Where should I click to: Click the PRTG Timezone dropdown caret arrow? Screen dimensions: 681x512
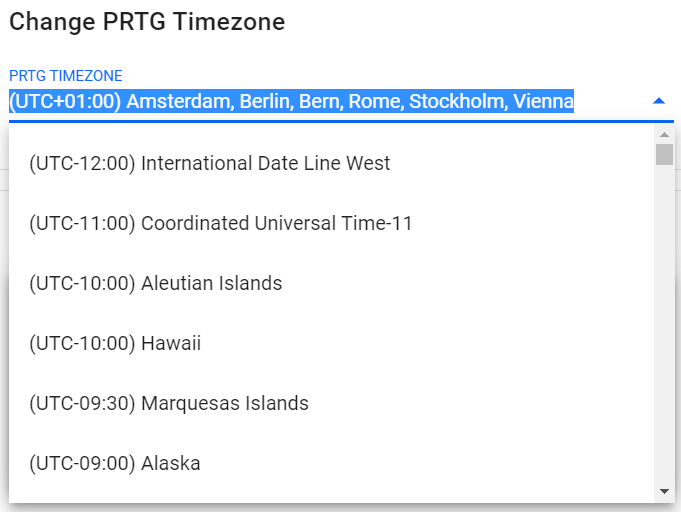658,101
